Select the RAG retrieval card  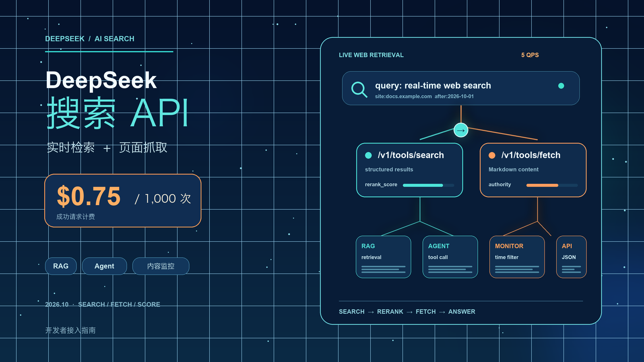tap(383, 257)
